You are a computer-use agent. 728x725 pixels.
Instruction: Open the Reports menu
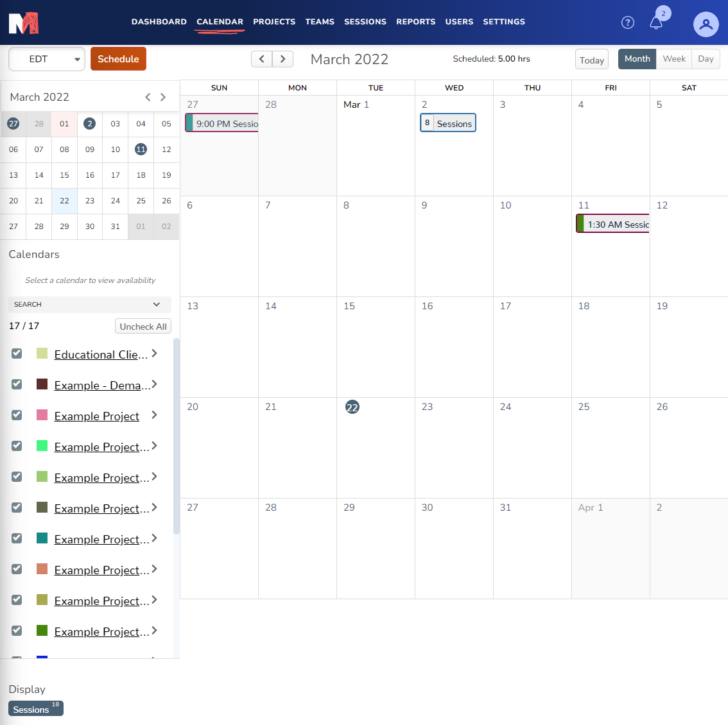[x=415, y=22]
